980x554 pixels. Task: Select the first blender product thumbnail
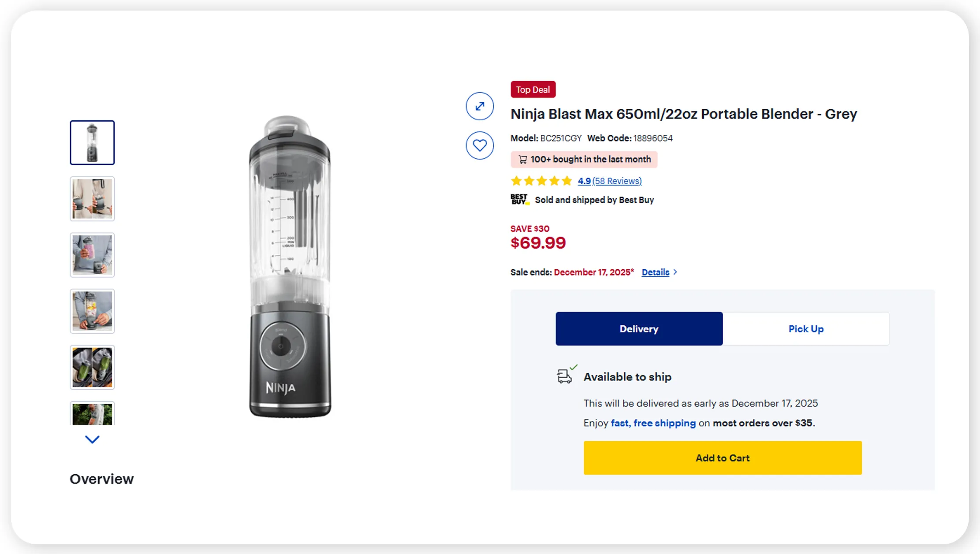92,143
